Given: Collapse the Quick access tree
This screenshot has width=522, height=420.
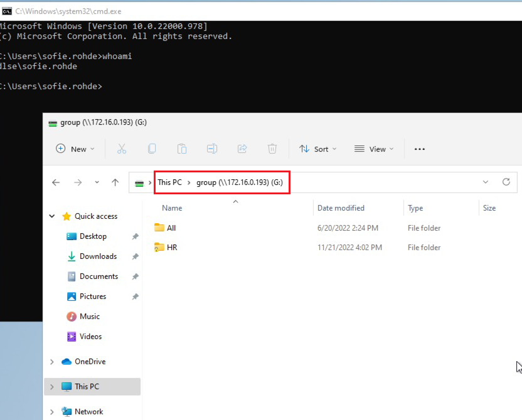Looking at the screenshot, I should [x=52, y=216].
